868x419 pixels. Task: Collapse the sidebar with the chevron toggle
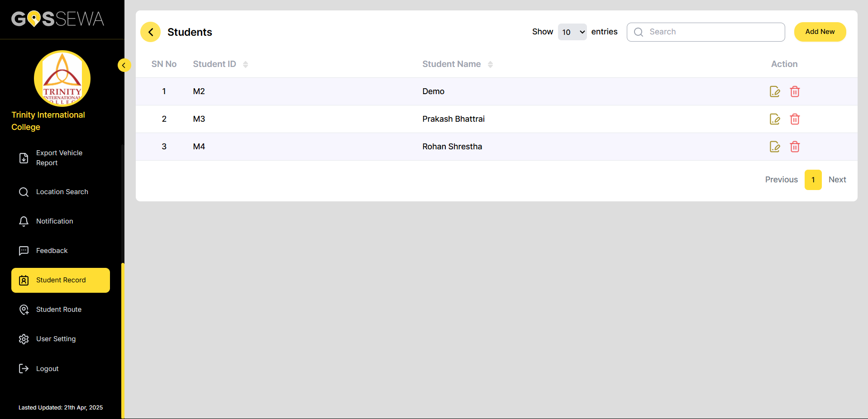click(x=124, y=65)
